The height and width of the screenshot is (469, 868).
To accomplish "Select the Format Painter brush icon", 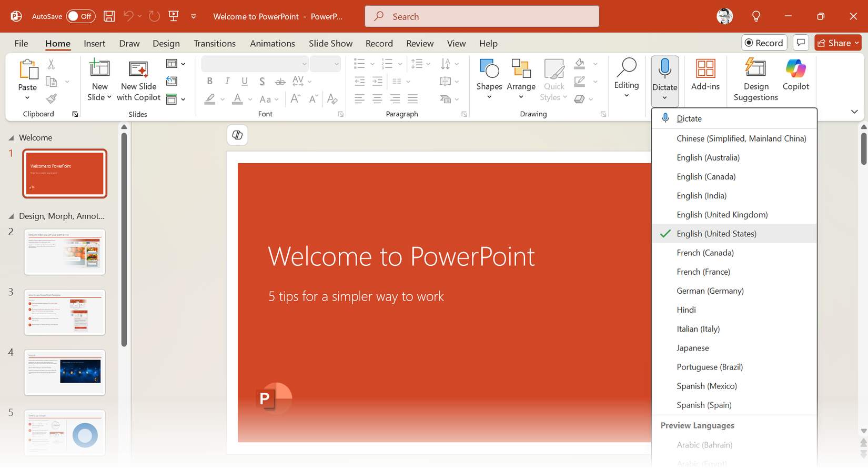I will (x=51, y=98).
